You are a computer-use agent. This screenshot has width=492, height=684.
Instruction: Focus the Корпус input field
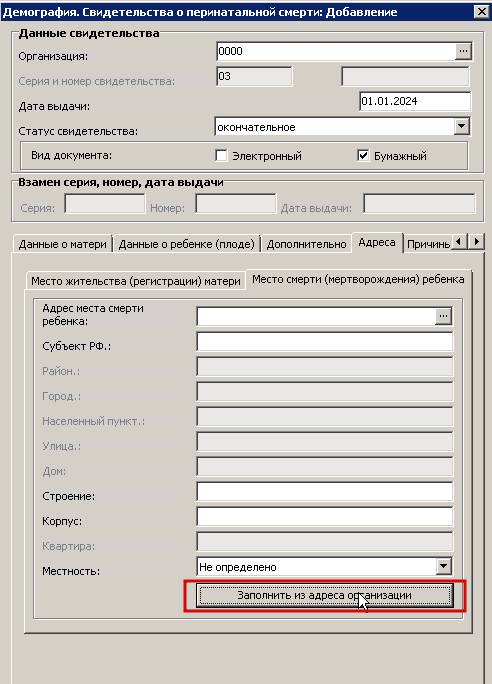pyautogui.click(x=325, y=516)
